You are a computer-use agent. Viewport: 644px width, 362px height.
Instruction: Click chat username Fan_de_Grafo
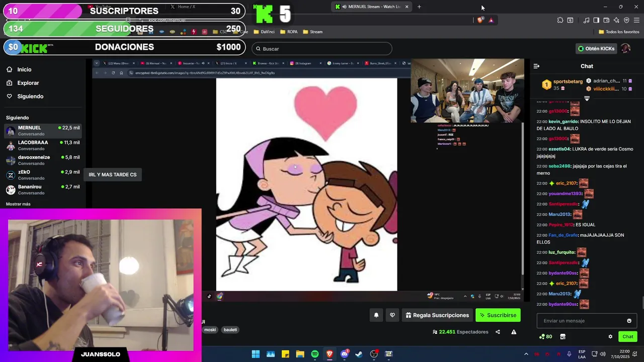coord(563,235)
